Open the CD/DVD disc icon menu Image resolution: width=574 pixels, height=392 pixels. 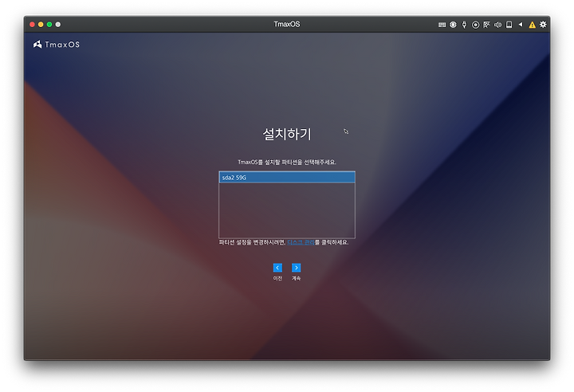click(475, 25)
